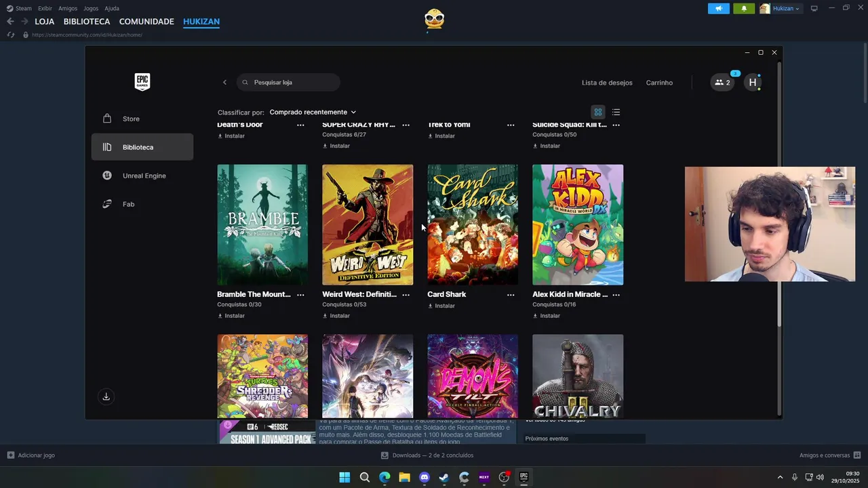Open the H profile avatar menu
Screen dimensions: 868x488
click(752, 83)
